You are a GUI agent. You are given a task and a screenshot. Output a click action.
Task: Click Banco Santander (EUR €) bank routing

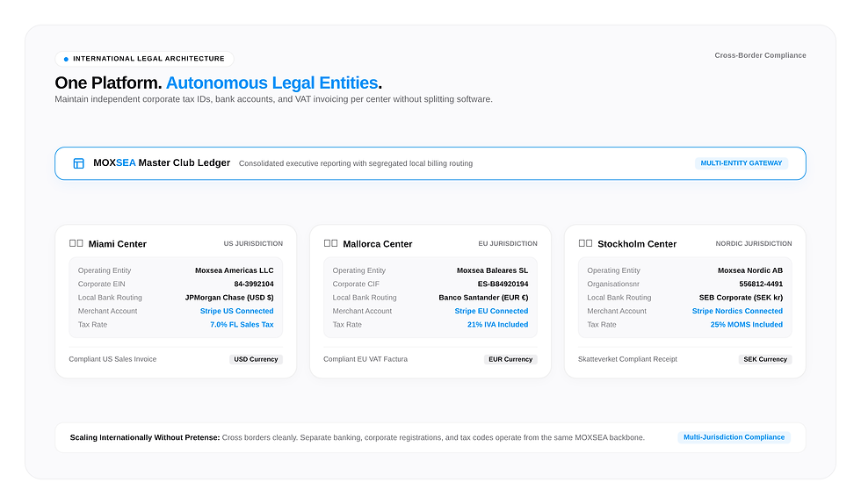pyautogui.click(x=483, y=298)
